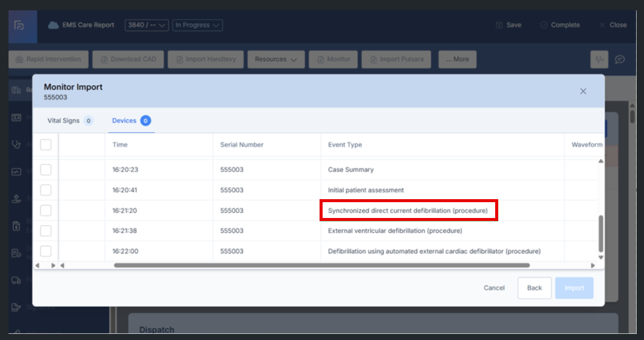Viewport: 644px width, 340px height.
Task: Click the ECG waveform icon in toolbar
Action: (x=599, y=59)
